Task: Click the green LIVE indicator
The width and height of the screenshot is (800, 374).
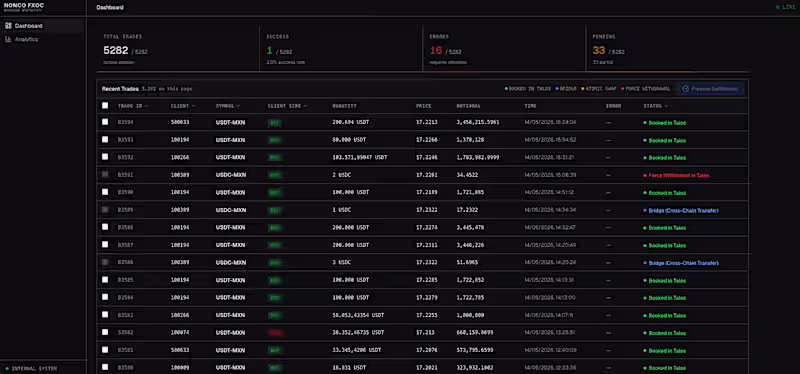Action: click(x=785, y=7)
